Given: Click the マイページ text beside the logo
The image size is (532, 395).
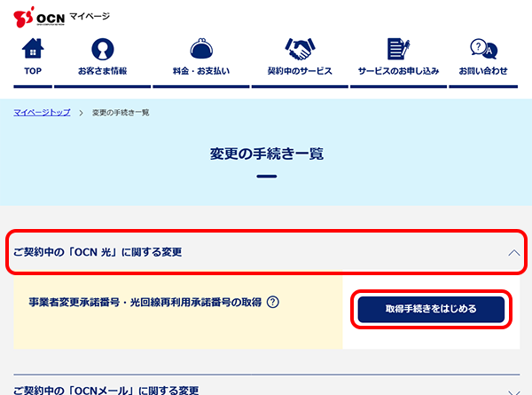Looking at the screenshot, I should tap(90, 16).
